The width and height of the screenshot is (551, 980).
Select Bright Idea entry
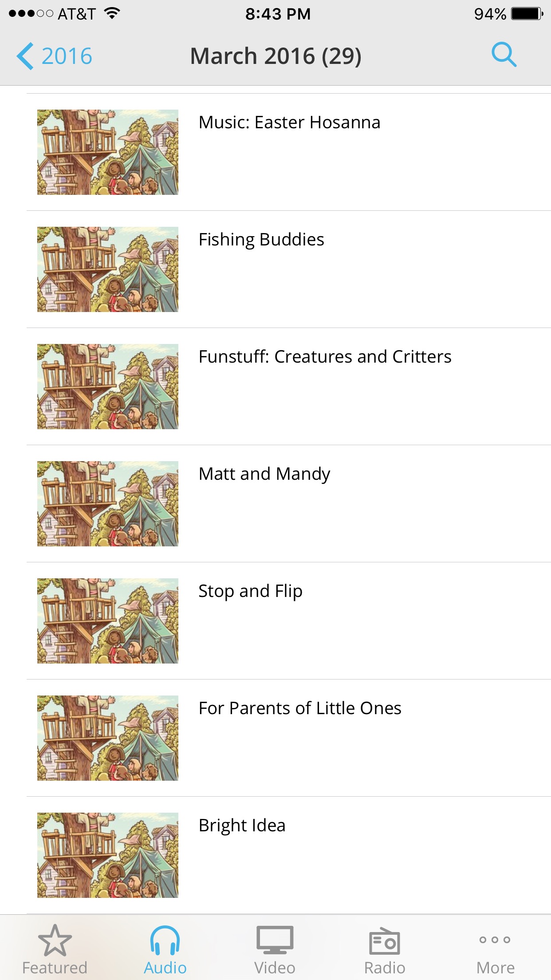[x=289, y=855]
